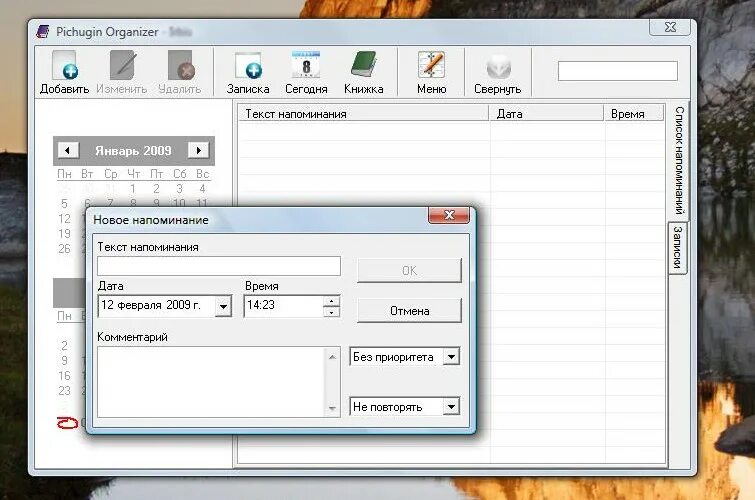Open the Дата date picker dropdown
755x500 pixels.
click(x=223, y=306)
